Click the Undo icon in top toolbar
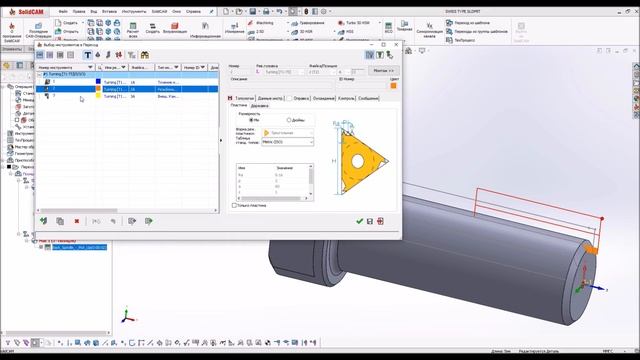This screenshot has width=640, height=360. click(x=279, y=11)
